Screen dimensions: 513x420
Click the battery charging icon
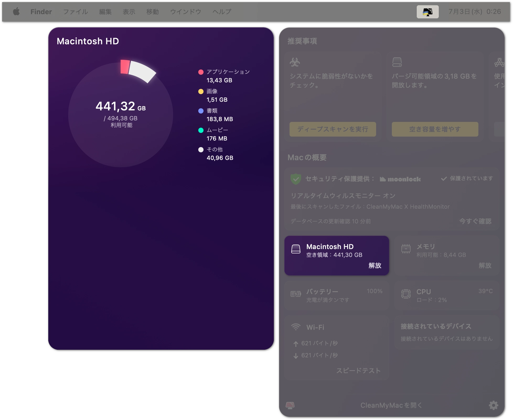coord(296,294)
